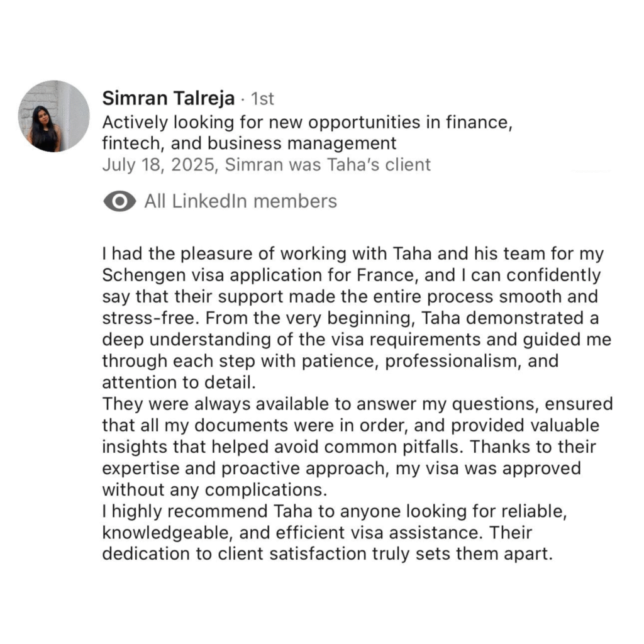
Task: Select the 1st connection degree badge
Action: pos(262,99)
